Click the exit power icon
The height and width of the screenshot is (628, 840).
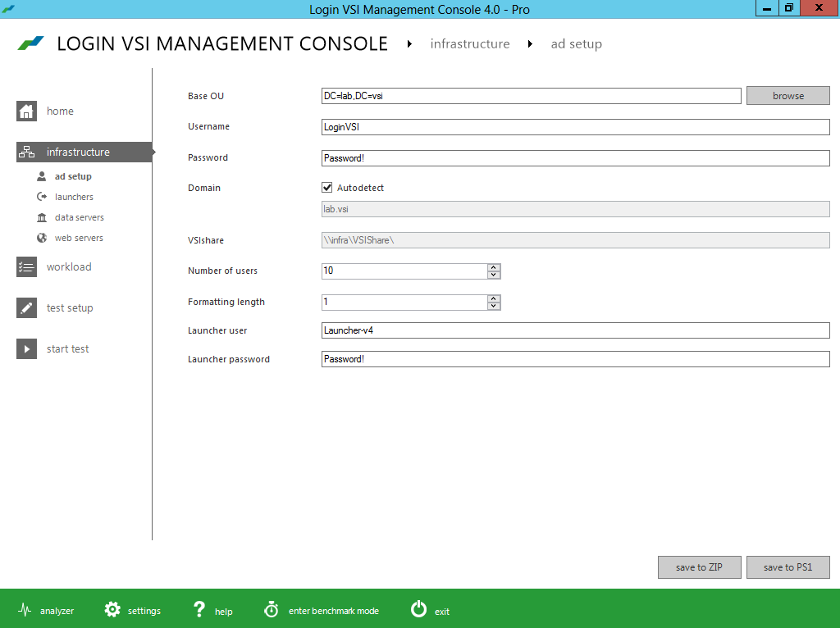tap(418, 610)
